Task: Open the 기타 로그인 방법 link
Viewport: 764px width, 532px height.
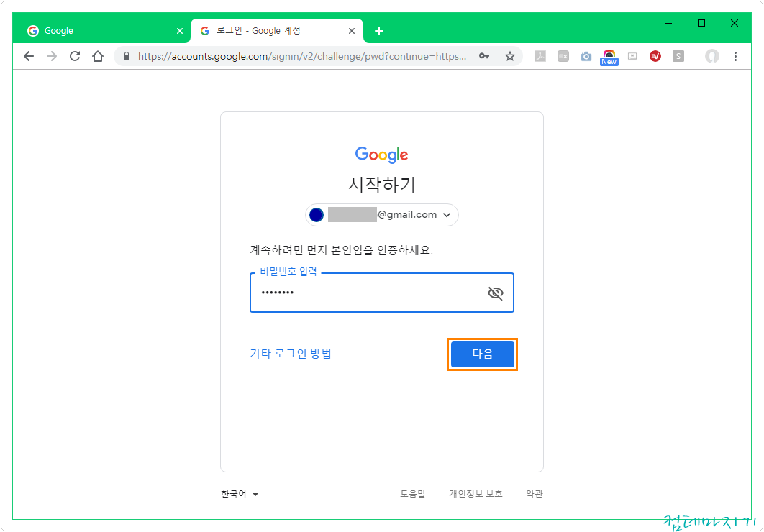Action: 291,354
